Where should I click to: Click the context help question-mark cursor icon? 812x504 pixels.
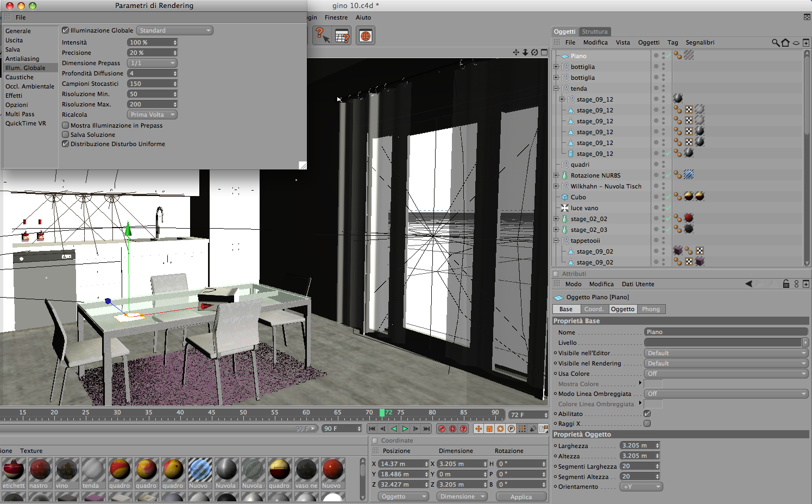[322, 35]
